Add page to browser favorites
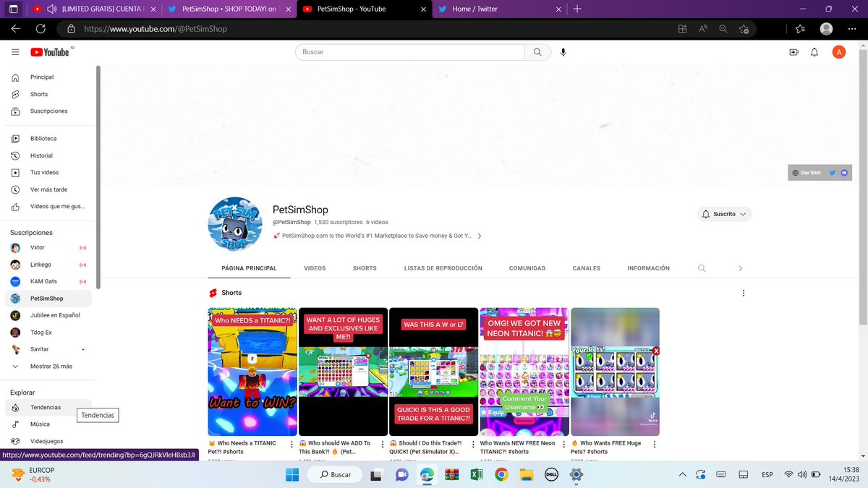868x488 pixels. pos(744,29)
